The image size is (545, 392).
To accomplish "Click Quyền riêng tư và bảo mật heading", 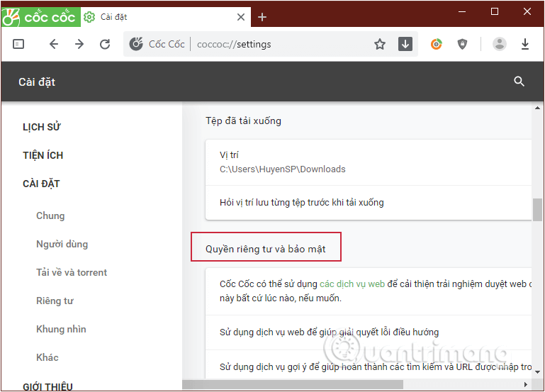I will pyautogui.click(x=266, y=249).
